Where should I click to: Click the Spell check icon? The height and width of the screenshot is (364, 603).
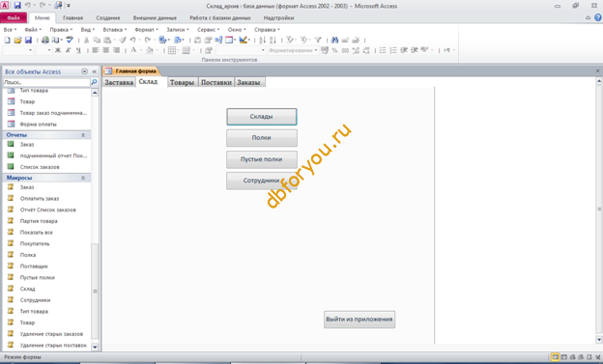coord(70,40)
